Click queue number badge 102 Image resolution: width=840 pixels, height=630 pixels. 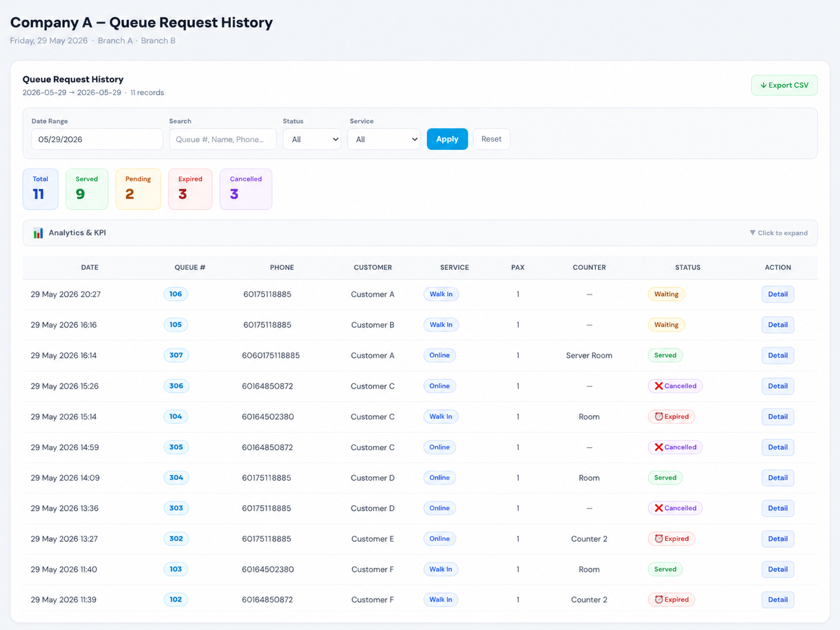pyautogui.click(x=176, y=600)
